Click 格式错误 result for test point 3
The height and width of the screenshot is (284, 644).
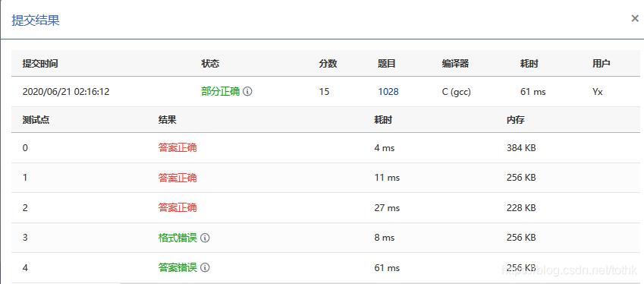tap(177, 238)
